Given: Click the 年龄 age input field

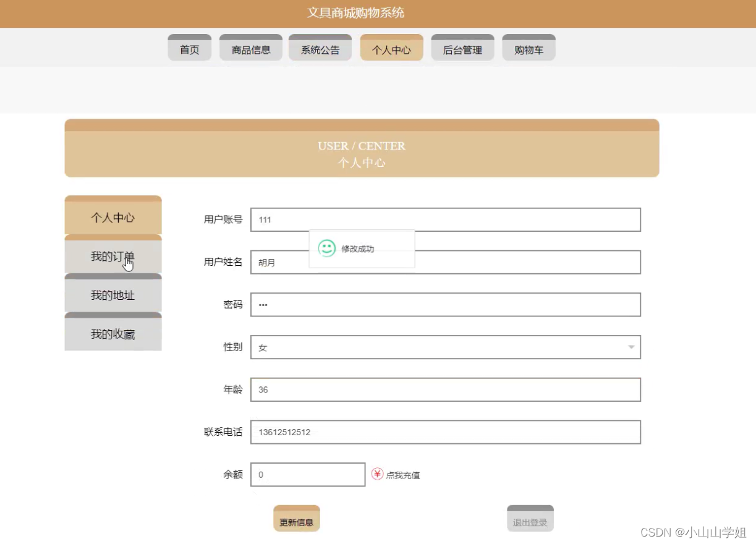Looking at the screenshot, I should click(x=445, y=389).
